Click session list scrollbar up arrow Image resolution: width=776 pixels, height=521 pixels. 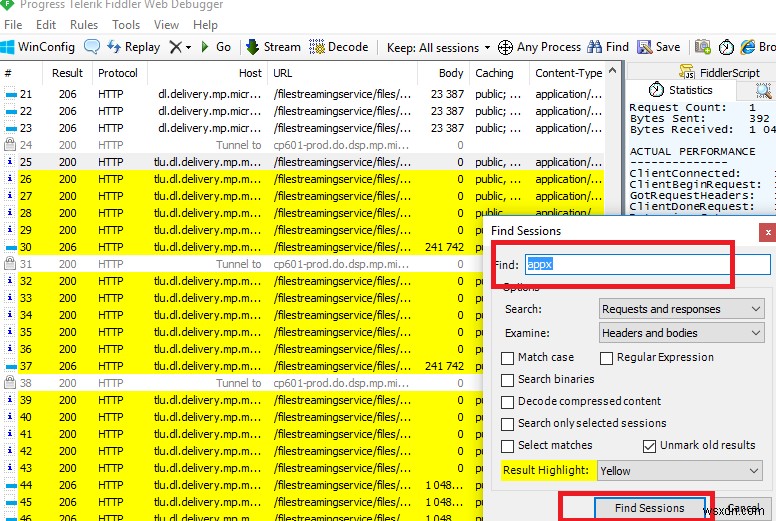(x=613, y=71)
